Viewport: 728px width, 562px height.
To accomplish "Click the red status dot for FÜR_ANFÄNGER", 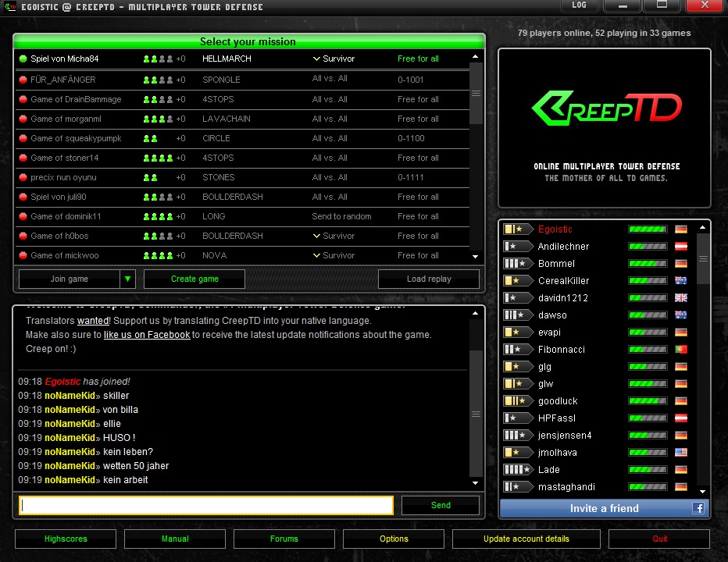I will [x=23, y=80].
